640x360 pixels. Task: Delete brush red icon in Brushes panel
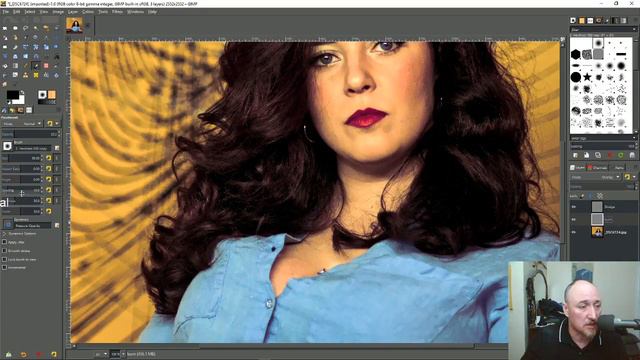(x=610, y=156)
